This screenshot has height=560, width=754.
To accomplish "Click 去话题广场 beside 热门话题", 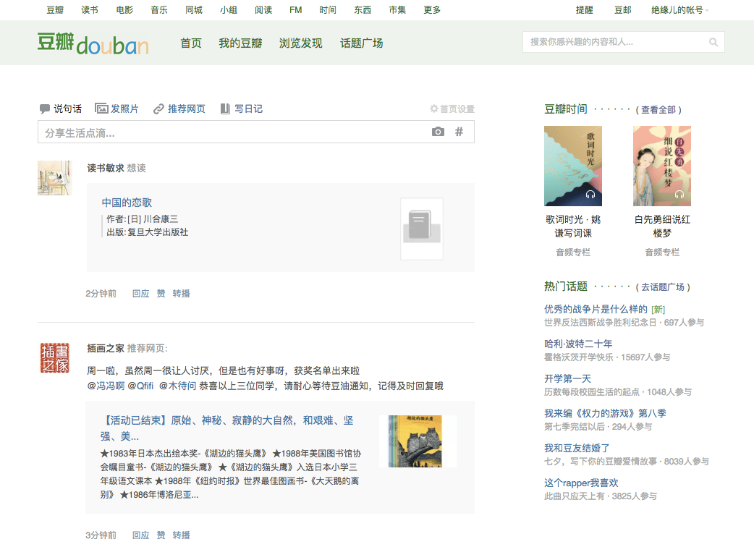I will (663, 287).
